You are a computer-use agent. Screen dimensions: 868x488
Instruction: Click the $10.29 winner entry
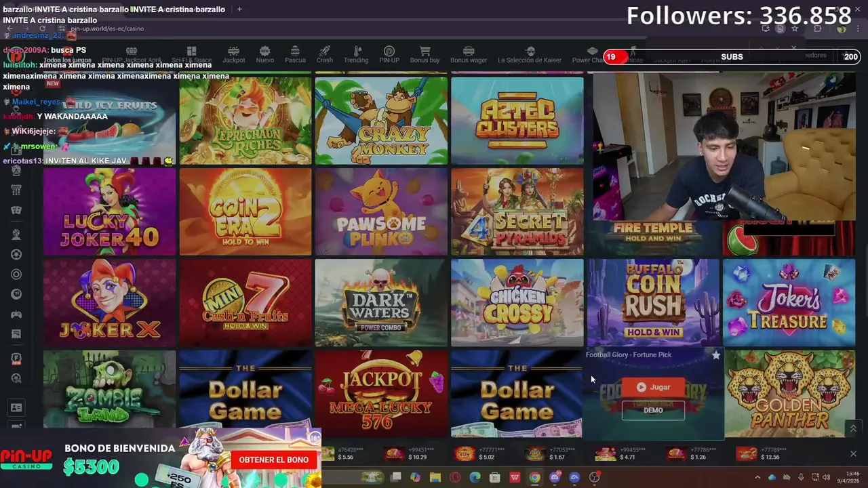(x=409, y=453)
